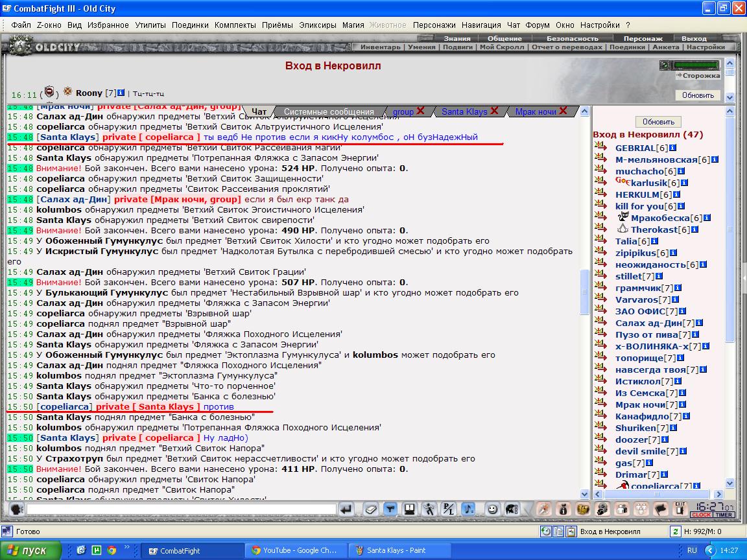
Task: Toggle the chat filter funnel icon
Action: coord(390,509)
